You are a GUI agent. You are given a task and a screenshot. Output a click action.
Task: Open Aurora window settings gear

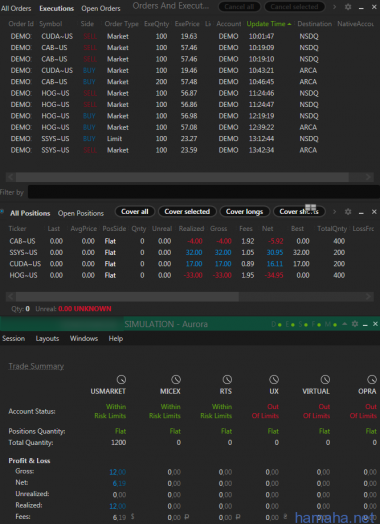click(x=355, y=324)
